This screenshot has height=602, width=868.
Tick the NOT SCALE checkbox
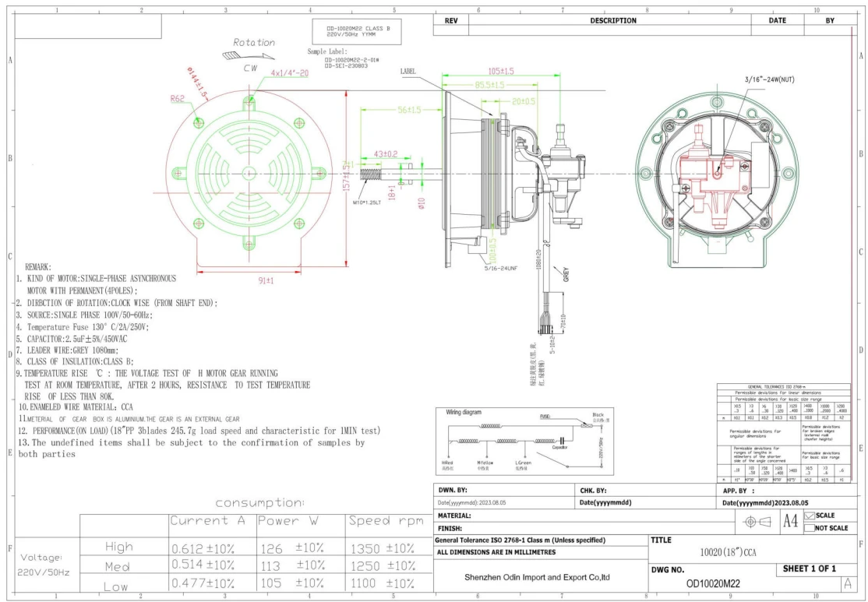point(810,528)
